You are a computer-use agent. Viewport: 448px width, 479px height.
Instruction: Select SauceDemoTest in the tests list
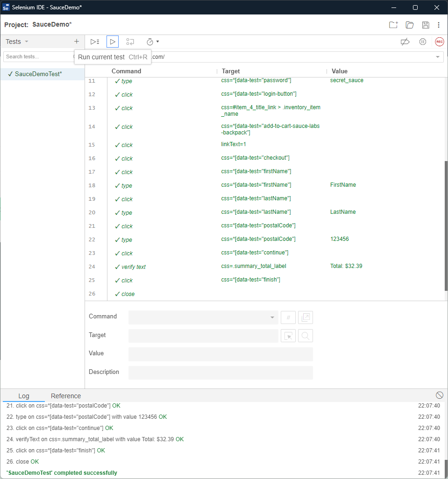[x=43, y=74]
